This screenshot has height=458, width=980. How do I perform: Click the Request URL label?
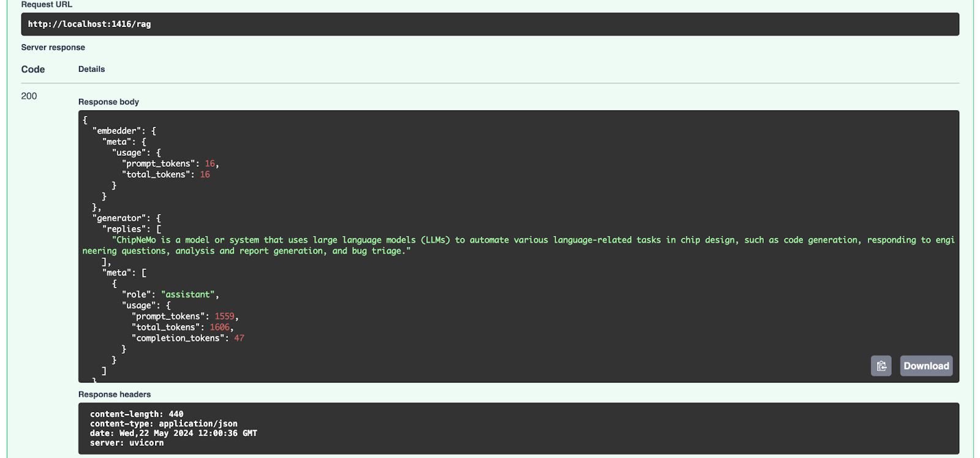[x=47, y=5]
